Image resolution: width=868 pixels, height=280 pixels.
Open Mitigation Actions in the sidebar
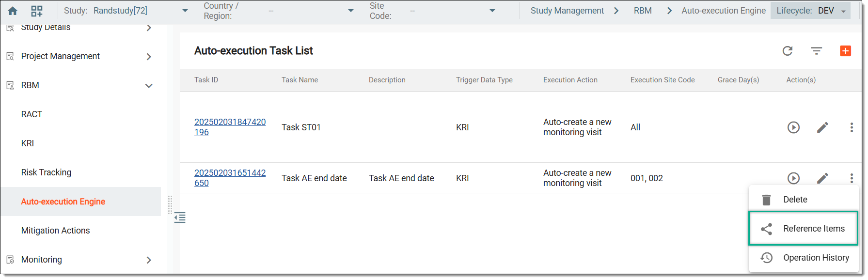55,231
